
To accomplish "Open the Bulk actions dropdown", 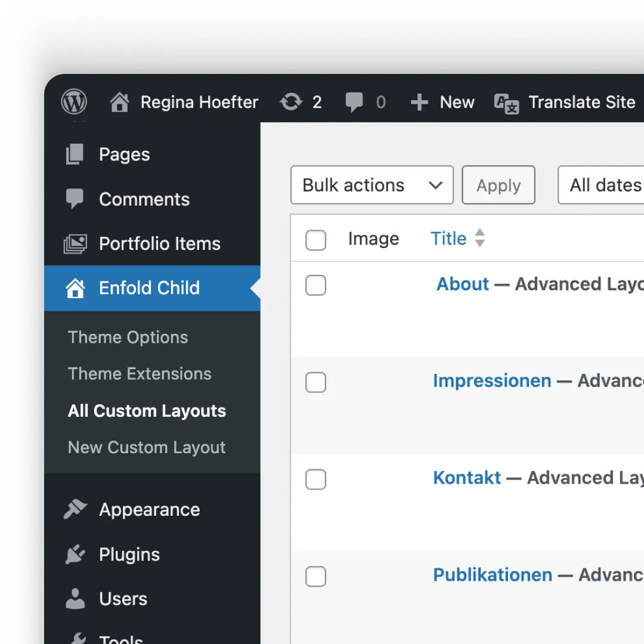I will [x=371, y=185].
